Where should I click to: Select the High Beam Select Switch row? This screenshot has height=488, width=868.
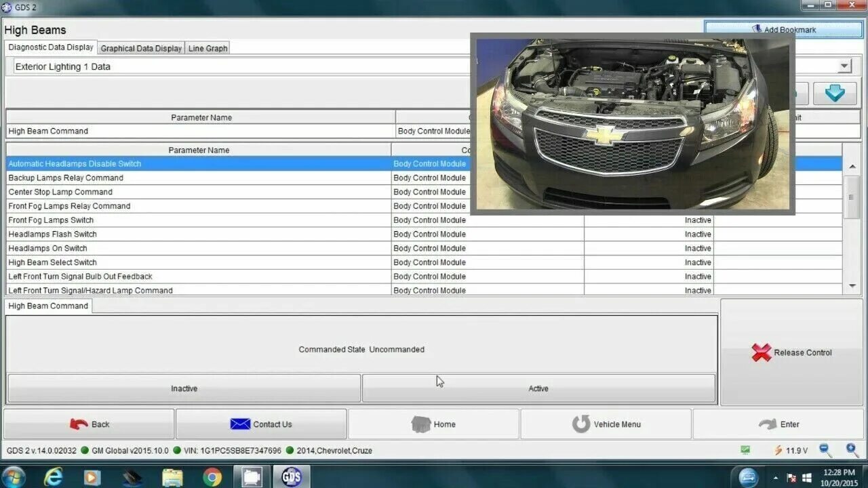pos(424,262)
